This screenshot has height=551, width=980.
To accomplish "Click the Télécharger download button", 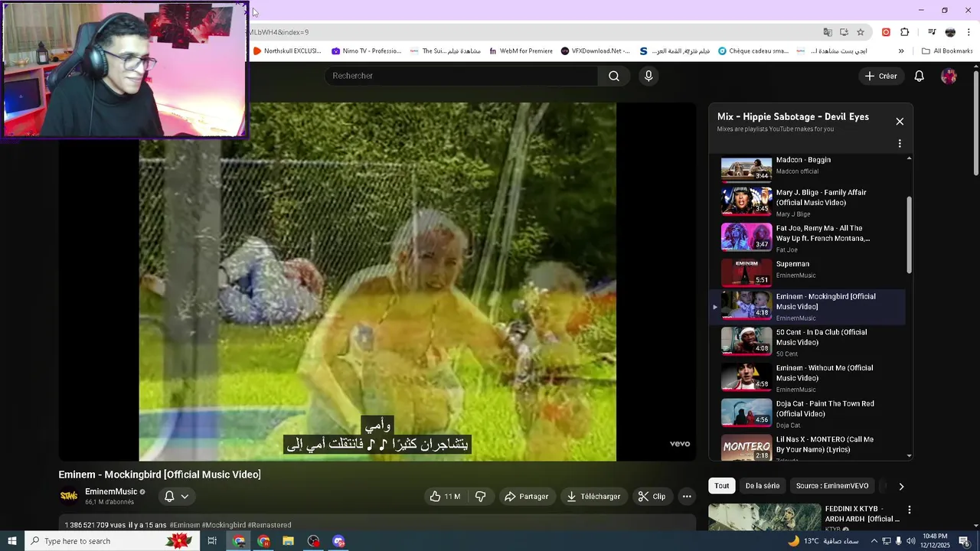I will [593, 497].
